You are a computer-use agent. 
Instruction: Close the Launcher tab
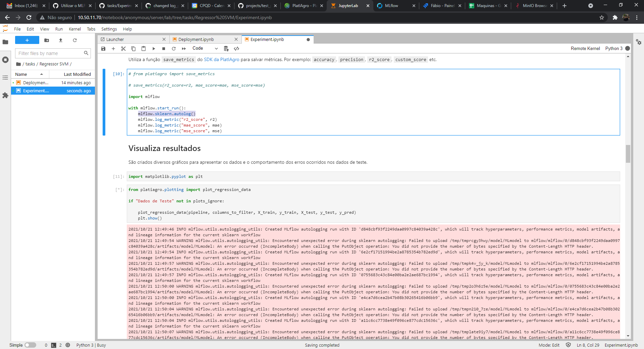(164, 39)
